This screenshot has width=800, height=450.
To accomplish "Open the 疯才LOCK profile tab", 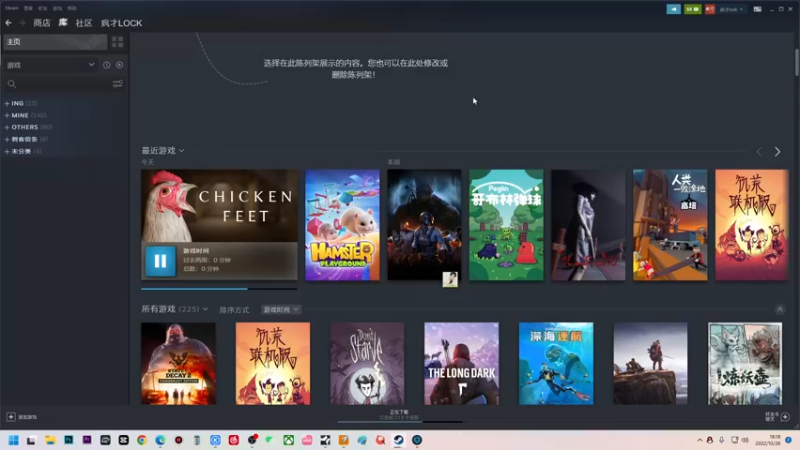I will coord(121,22).
